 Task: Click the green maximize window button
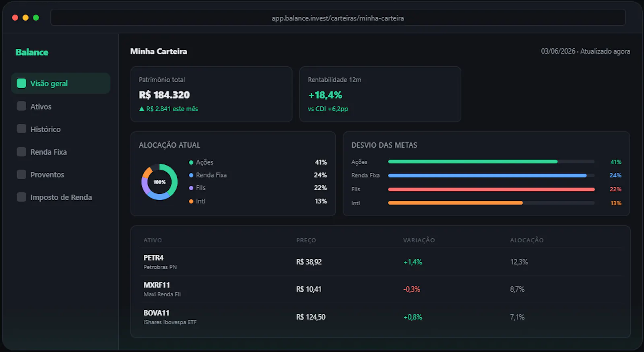tap(36, 18)
